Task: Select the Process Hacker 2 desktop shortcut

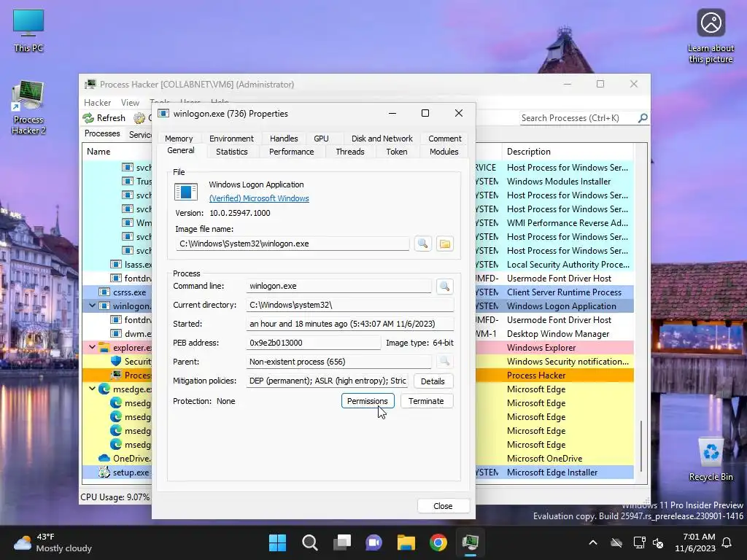Action: coord(28,108)
